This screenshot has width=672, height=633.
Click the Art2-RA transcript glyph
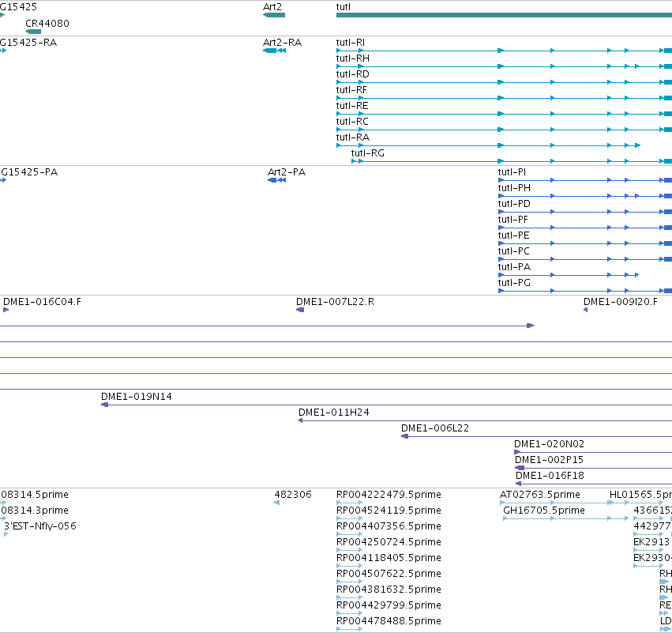[274, 51]
